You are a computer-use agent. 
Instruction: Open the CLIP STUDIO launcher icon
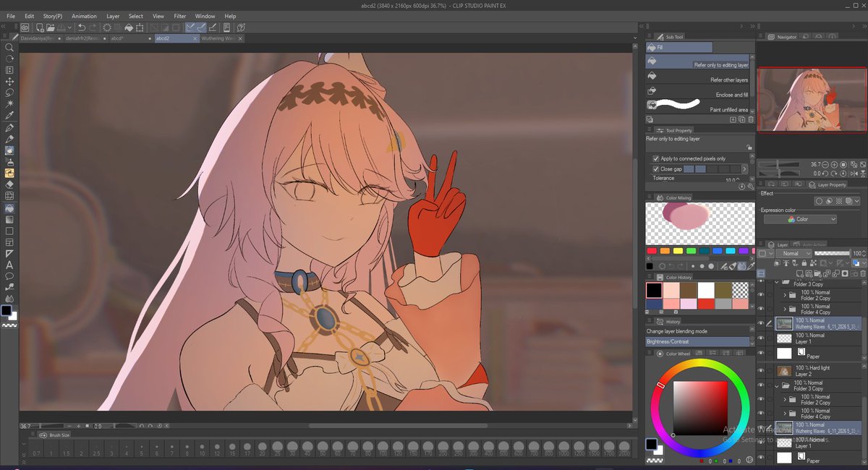click(24, 27)
